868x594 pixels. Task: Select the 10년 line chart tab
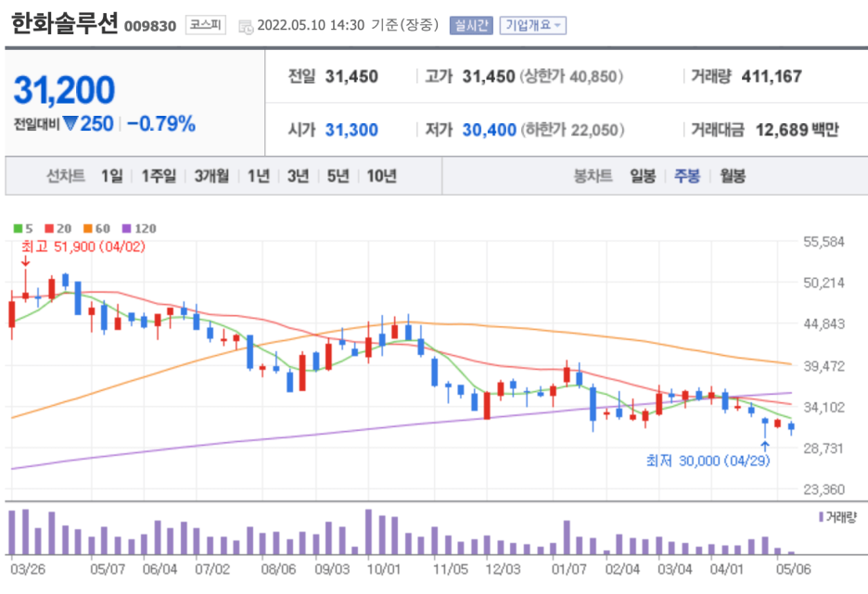pyautogui.click(x=382, y=176)
